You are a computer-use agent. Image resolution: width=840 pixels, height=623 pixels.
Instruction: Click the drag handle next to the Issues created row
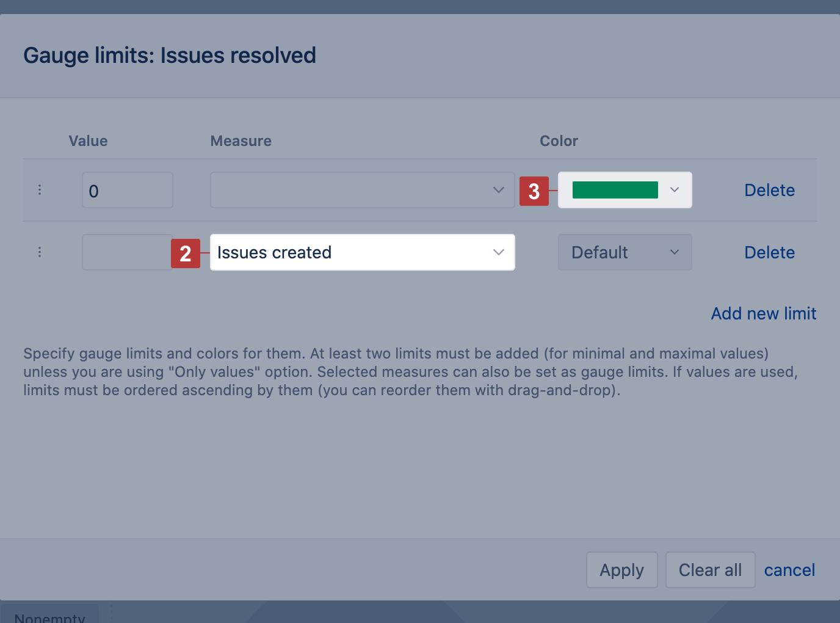pyautogui.click(x=39, y=252)
